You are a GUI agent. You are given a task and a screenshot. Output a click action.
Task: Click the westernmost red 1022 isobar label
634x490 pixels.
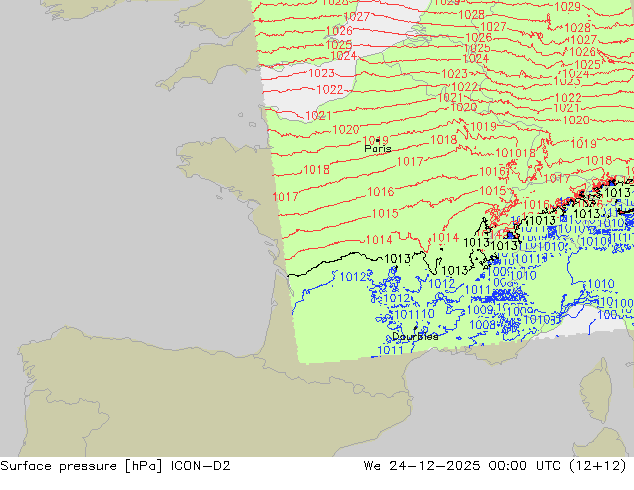[x=330, y=89]
